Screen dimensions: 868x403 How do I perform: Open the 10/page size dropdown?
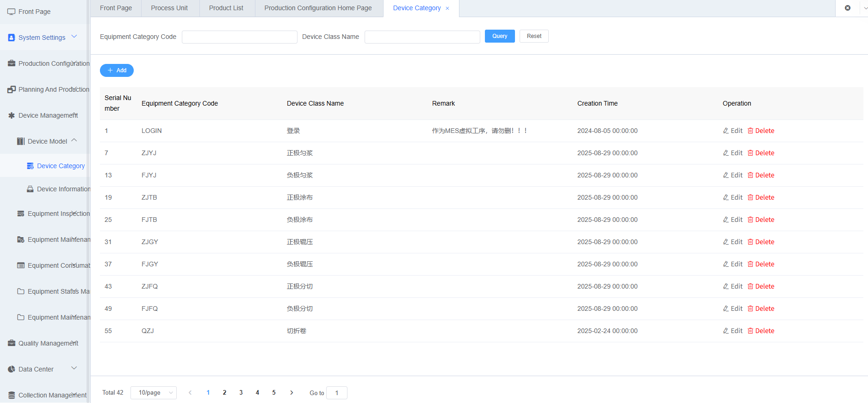154,393
